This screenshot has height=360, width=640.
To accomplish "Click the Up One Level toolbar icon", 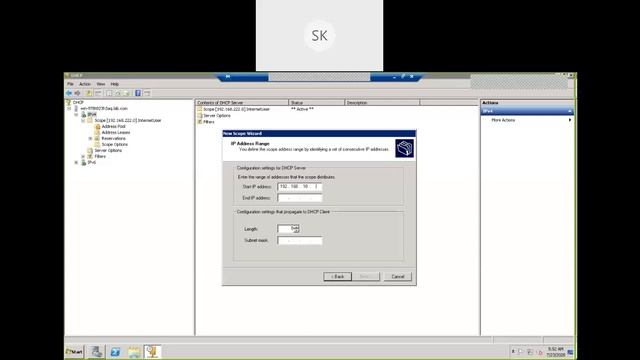I will coord(89,93).
